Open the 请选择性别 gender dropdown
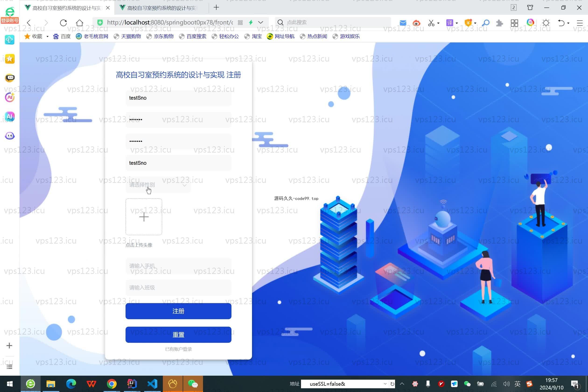 (x=158, y=185)
